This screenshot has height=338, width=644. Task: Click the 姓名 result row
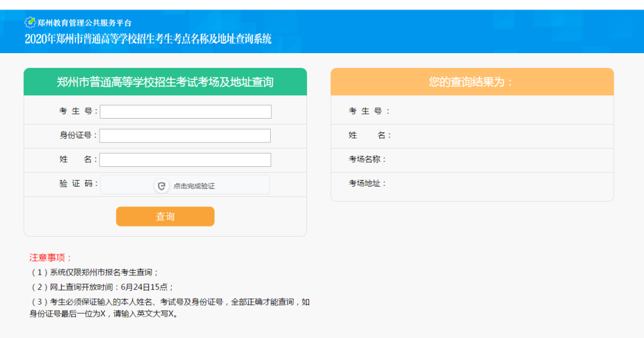(x=472, y=135)
